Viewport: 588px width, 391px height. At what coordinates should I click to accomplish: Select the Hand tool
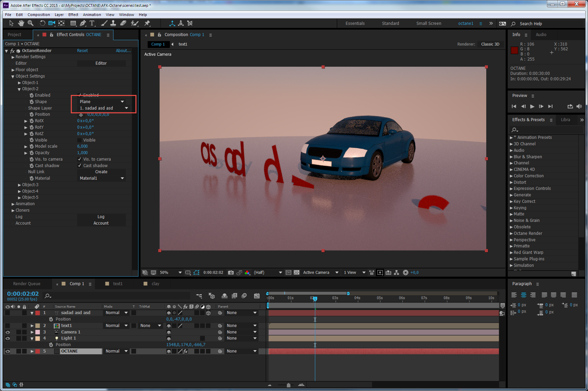[x=21, y=23]
